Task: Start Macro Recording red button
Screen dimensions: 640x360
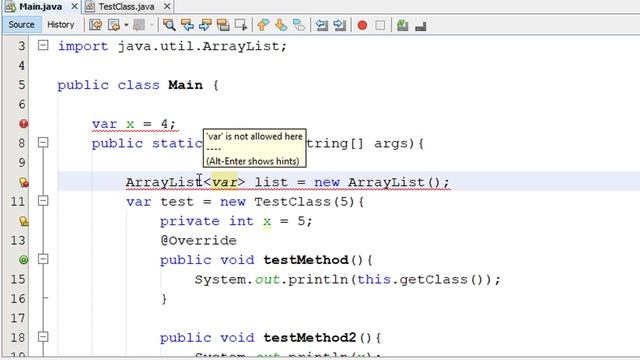Action: pyautogui.click(x=362, y=25)
